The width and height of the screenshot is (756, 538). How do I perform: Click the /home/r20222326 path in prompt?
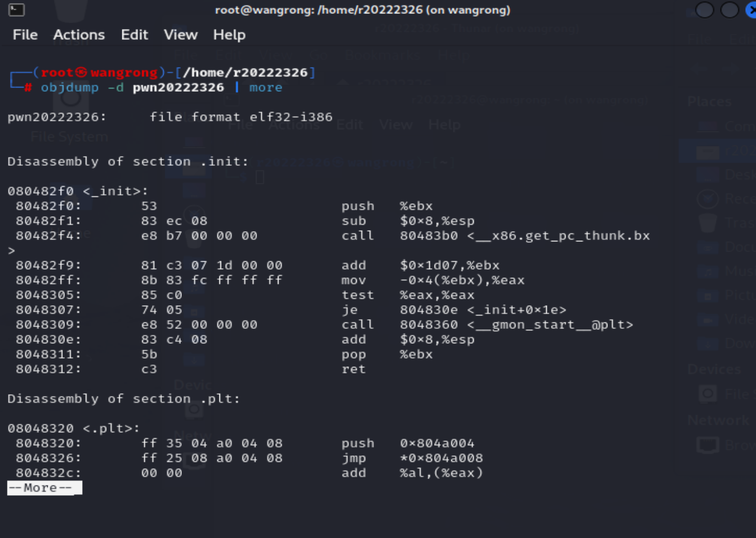(x=245, y=72)
